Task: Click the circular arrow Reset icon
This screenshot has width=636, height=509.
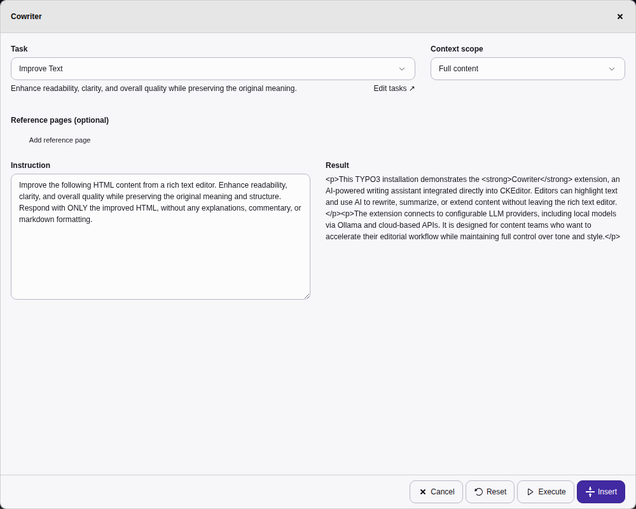Action: 479,492
